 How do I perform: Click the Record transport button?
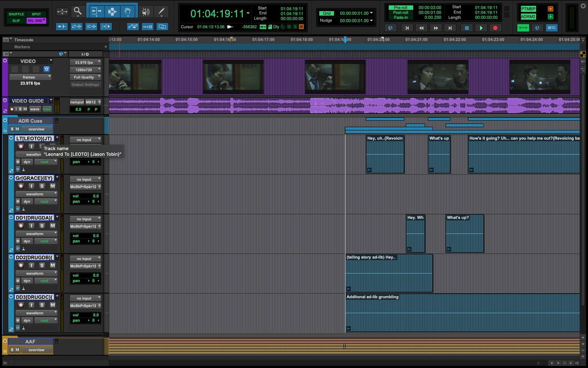(x=495, y=28)
